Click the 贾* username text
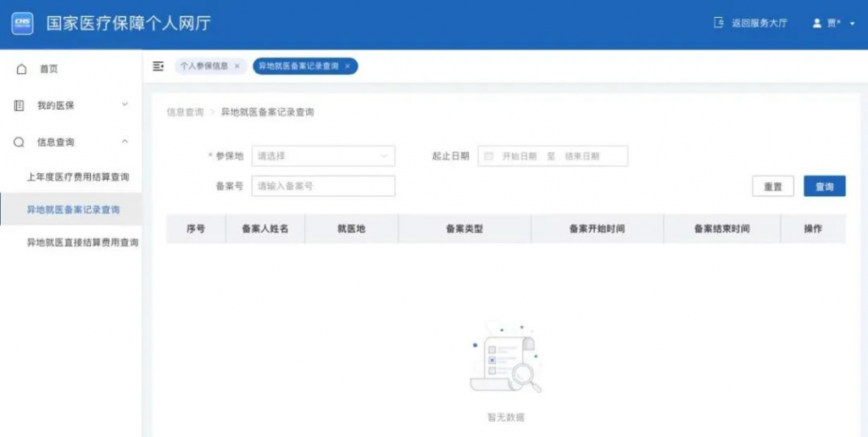The image size is (868, 437). pyautogui.click(x=834, y=23)
